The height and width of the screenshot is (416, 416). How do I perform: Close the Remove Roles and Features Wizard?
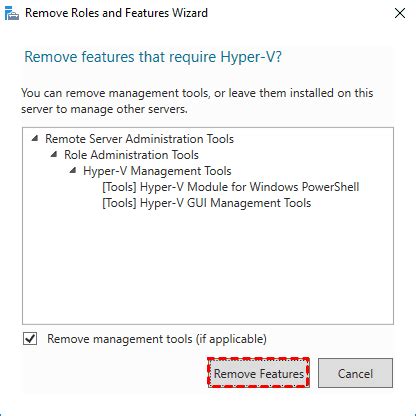click(x=400, y=13)
